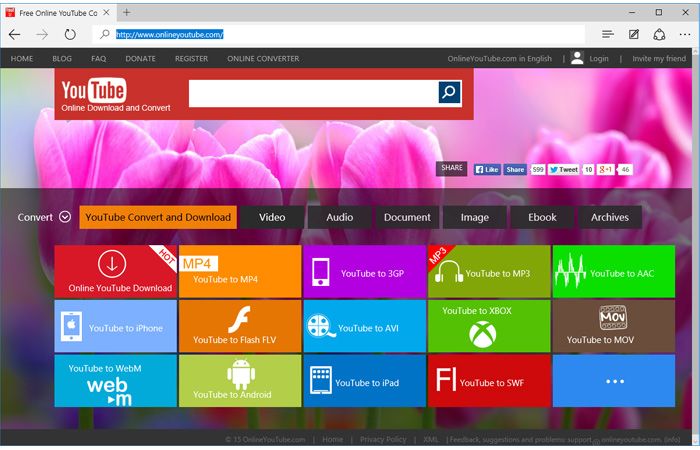
Task: Open the Online YouTube Download tile
Action: click(116, 271)
